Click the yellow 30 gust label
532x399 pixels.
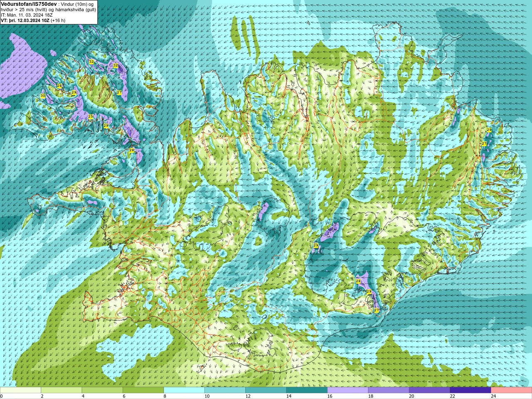(x=43, y=96)
